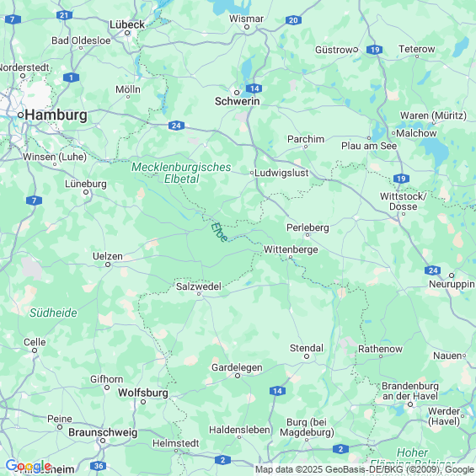Click the Google logo
476x476 pixels.
click(29, 466)
